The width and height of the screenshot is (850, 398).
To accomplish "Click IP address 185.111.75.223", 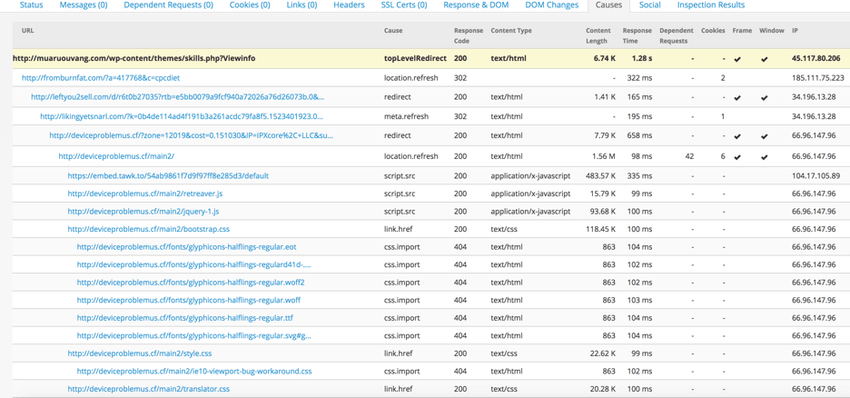I will 818,78.
